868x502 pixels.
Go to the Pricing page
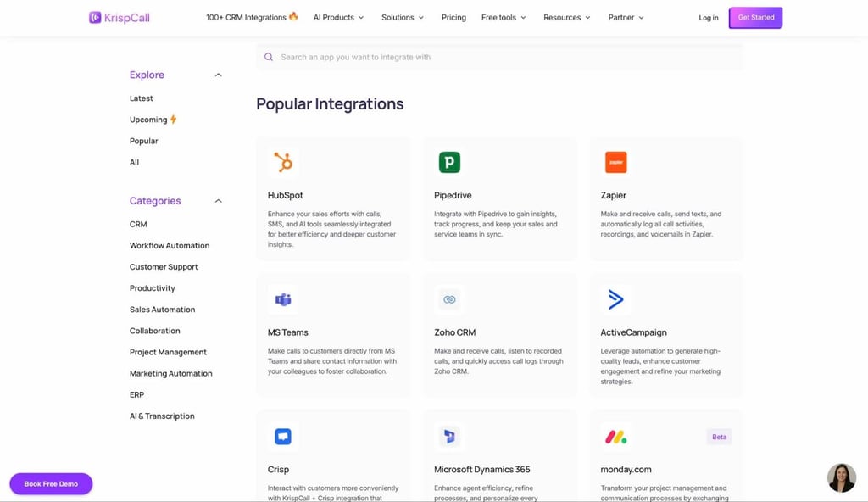(x=454, y=18)
